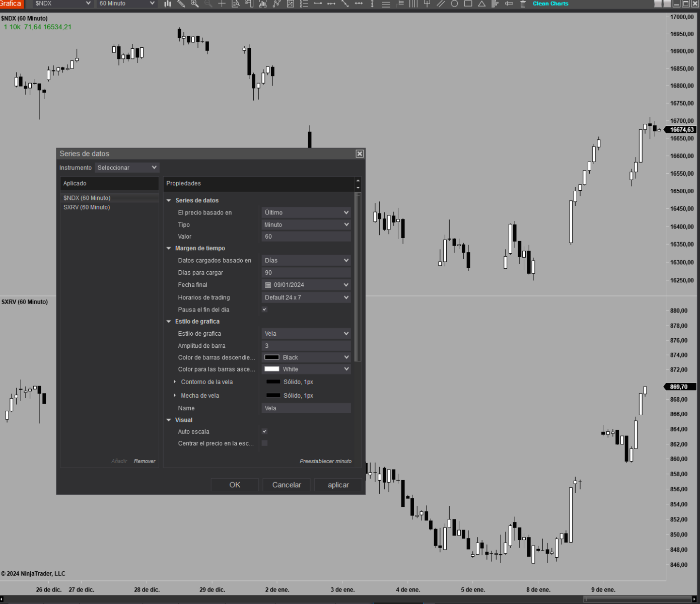Toggle Pausa el fin del dia checkbox
Viewport: 700px width, 604px height.
[264, 310]
